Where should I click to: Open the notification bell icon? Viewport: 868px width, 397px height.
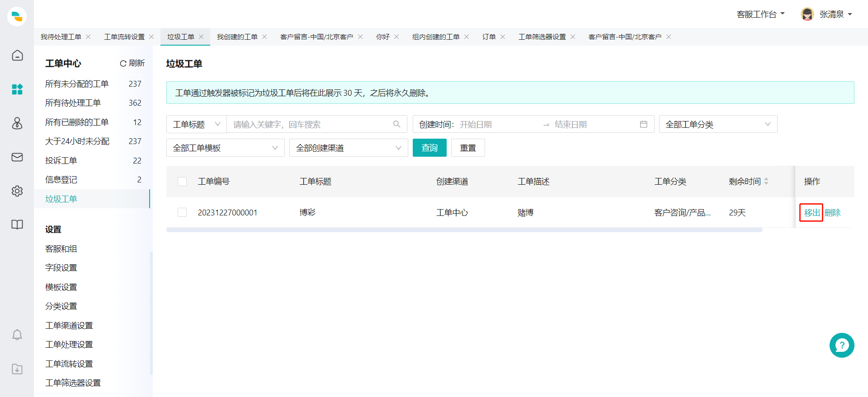[x=17, y=335]
